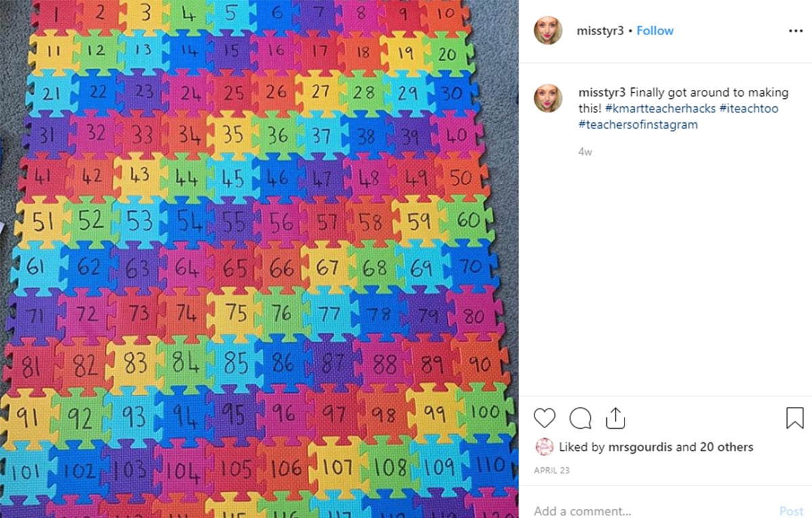The image size is (812, 518).
Task: View mrsgourdis profile from likes
Action: point(641,447)
